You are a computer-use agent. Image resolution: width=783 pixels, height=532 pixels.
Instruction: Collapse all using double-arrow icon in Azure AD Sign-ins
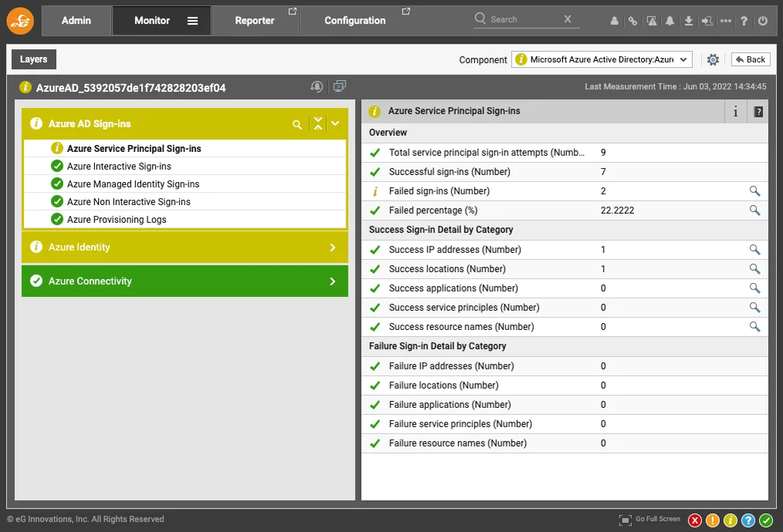pyautogui.click(x=318, y=123)
